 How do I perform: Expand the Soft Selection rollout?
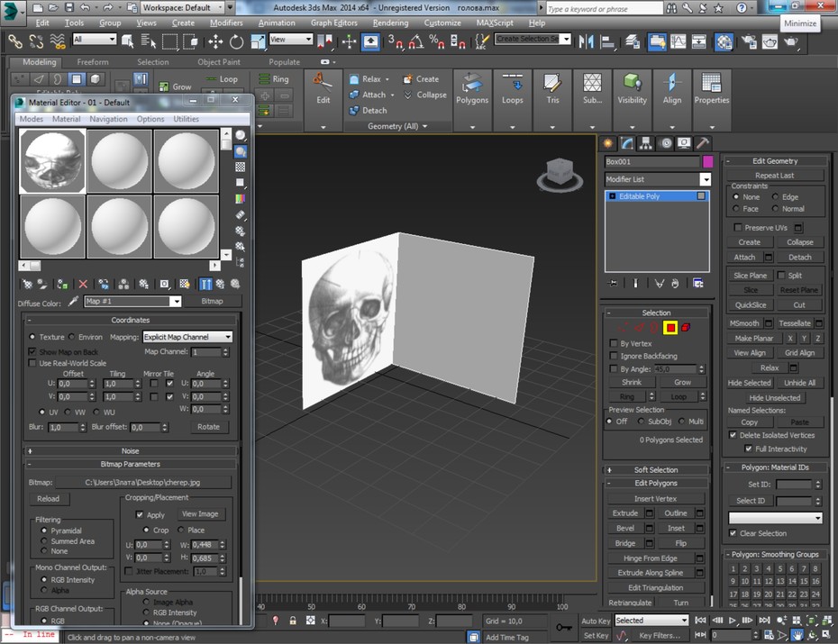tap(656, 470)
